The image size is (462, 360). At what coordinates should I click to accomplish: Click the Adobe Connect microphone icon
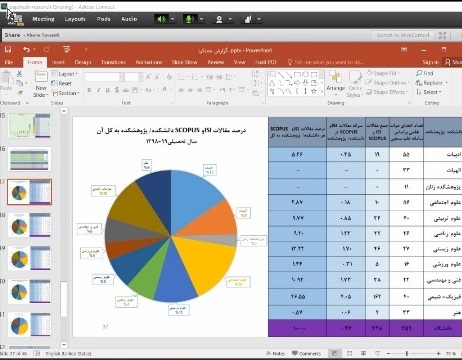click(x=189, y=19)
